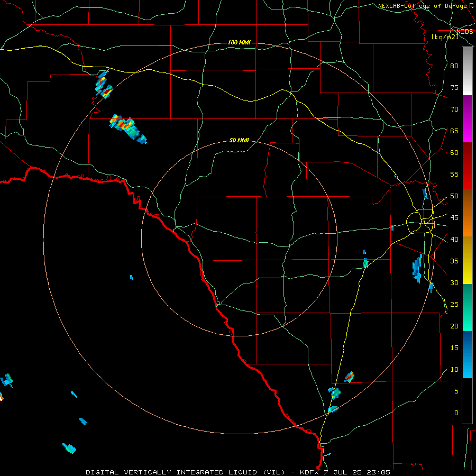
Task: Click the 100 NMI range ring label
Action: (239, 42)
